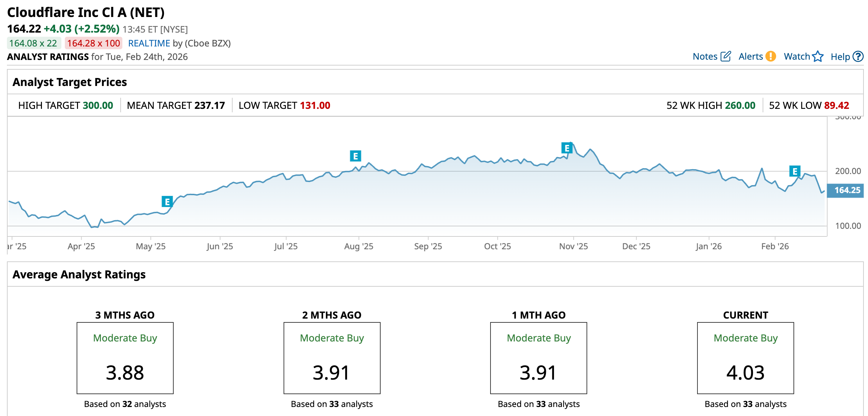Click the HIGH TARGET 300.00 value
868x416 pixels.
coord(98,105)
